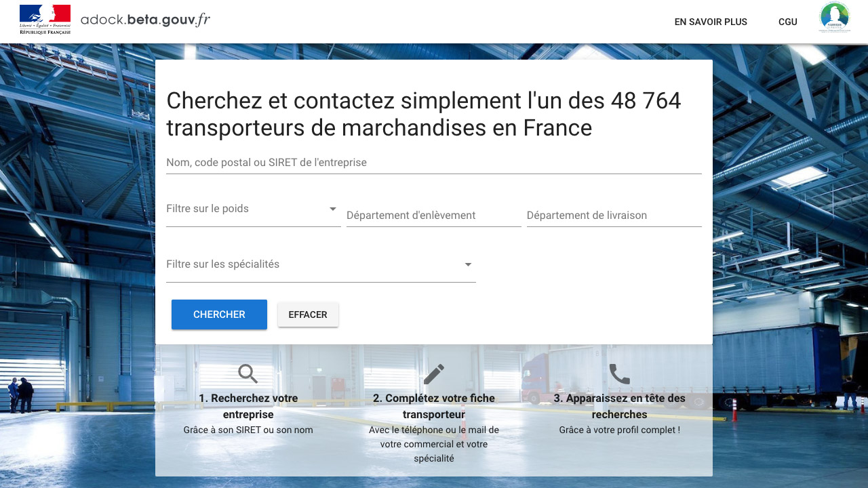Open the EN SAVOIR PLUS menu item
Image resolution: width=868 pixels, height=488 pixels.
pos(711,22)
